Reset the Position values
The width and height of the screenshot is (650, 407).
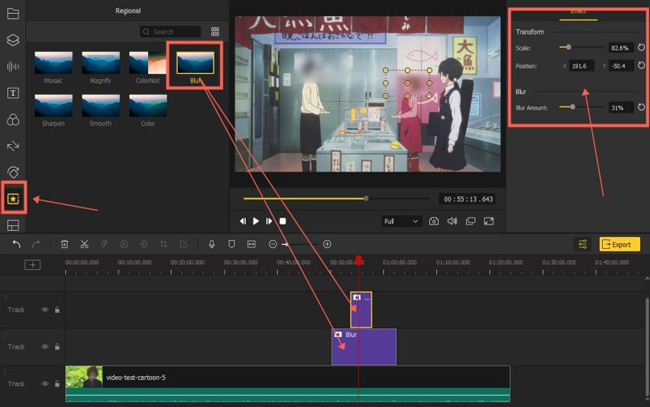(x=641, y=65)
